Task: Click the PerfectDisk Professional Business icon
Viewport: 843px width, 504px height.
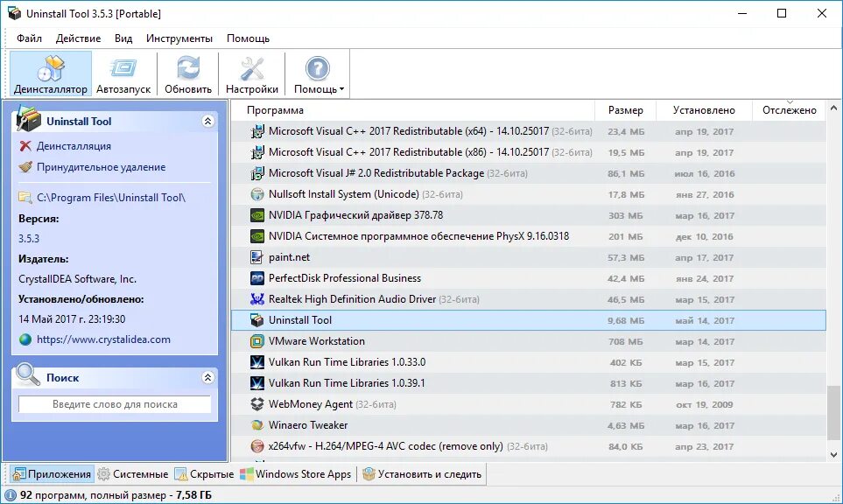Action: [x=257, y=277]
